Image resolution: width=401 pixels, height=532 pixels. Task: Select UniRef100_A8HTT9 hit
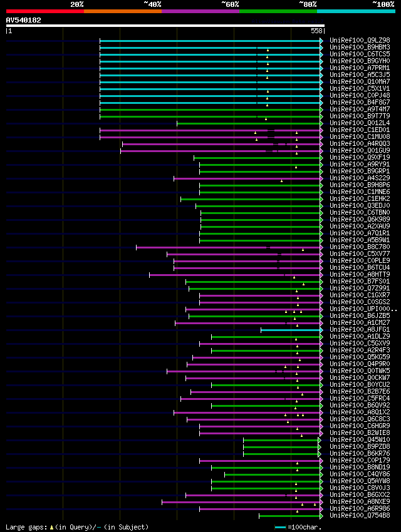click(x=360, y=275)
